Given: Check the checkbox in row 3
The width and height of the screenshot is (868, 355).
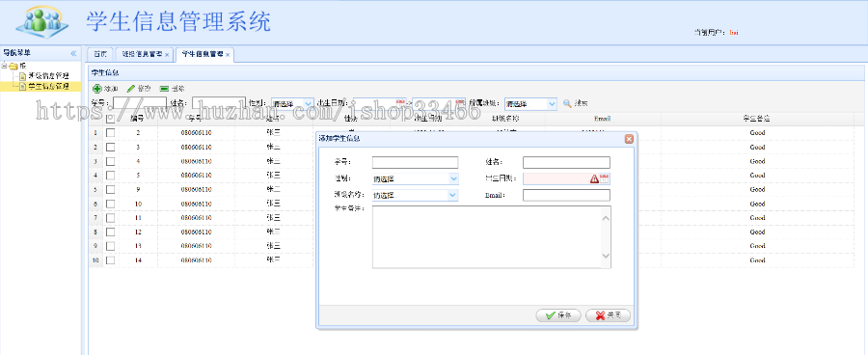Looking at the screenshot, I should pos(110,161).
